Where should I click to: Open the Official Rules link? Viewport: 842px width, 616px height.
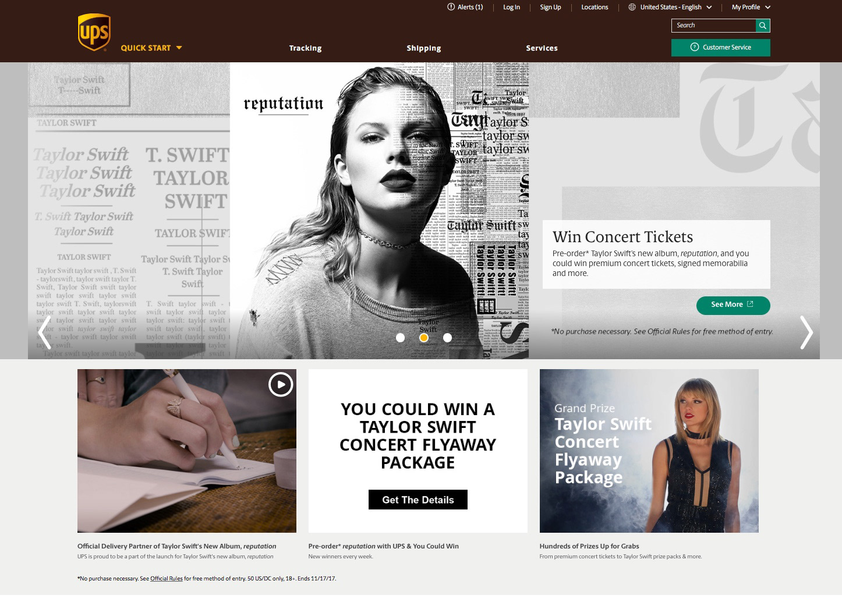[x=167, y=579]
